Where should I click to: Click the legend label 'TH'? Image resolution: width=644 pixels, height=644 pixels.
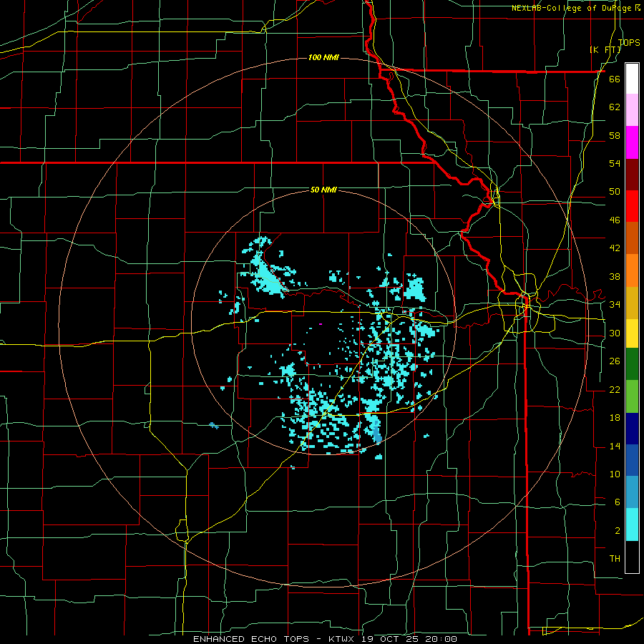point(615,559)
